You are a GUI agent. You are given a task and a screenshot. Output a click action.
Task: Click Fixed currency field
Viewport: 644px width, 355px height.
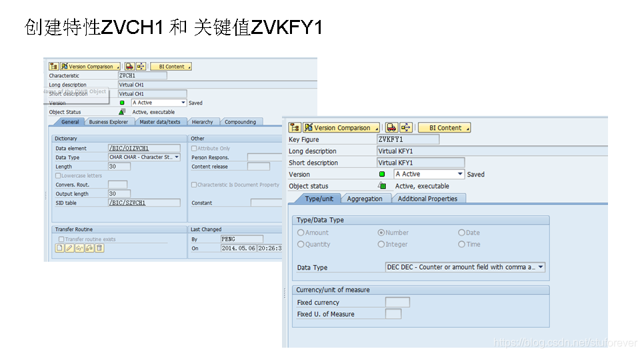point(397,302)
